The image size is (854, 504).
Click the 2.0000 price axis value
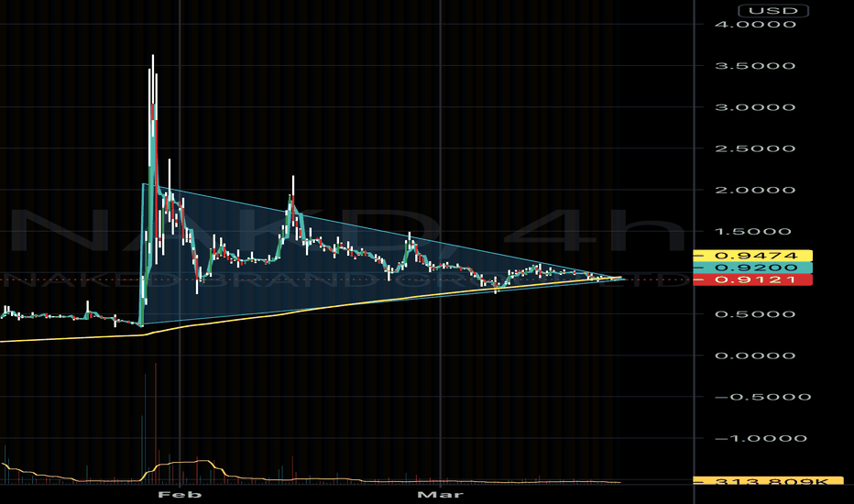point(755,191)
